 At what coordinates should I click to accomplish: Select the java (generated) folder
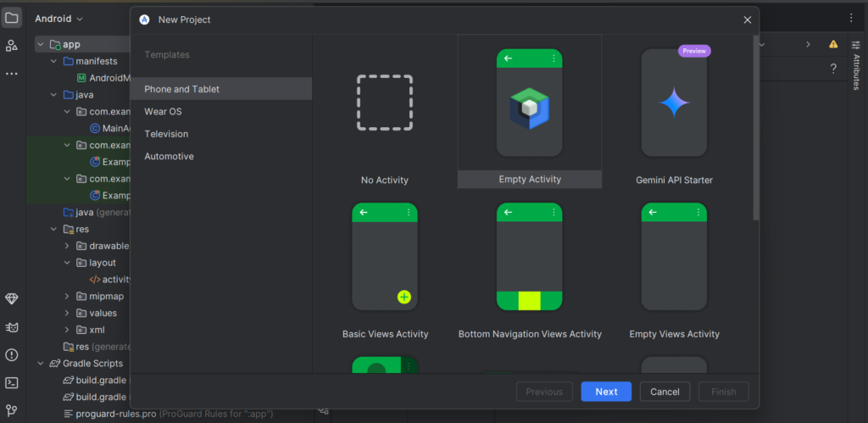click(97, 212)
